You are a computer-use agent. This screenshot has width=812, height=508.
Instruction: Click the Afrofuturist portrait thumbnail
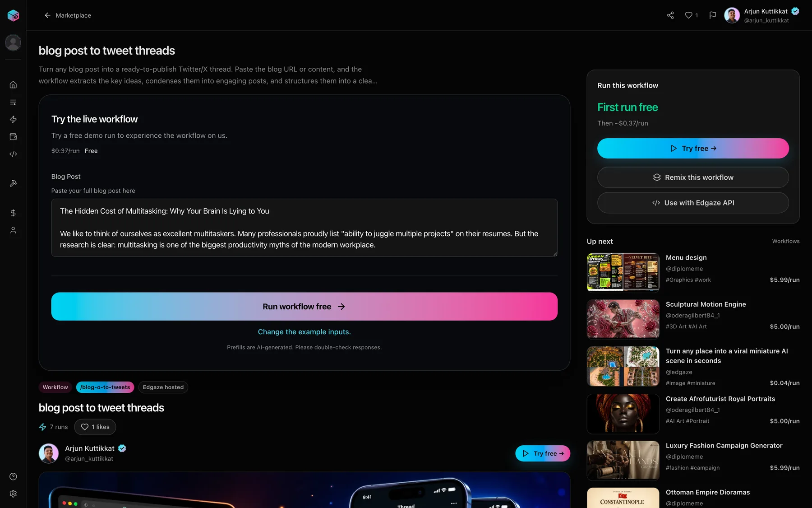[x=623, y=414]
